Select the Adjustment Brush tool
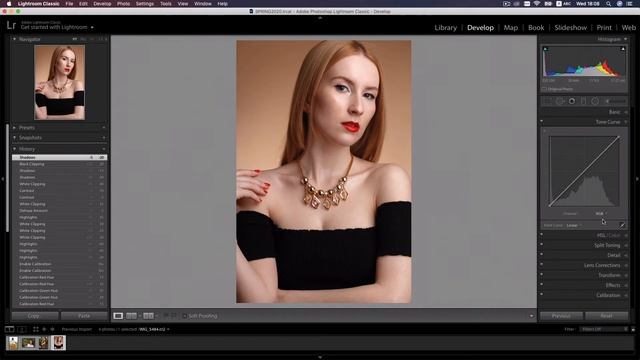 tap(616, 101)
